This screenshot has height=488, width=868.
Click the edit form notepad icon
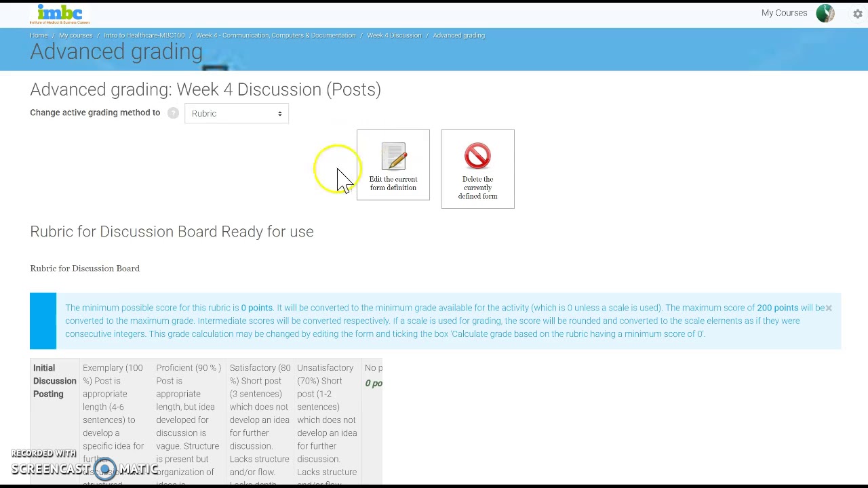[393, 157]
